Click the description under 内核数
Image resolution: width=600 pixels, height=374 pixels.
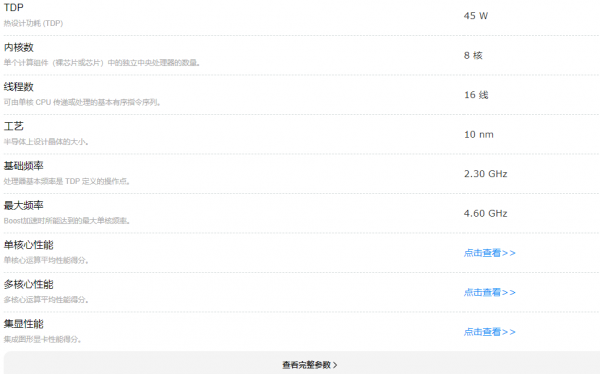[102, 63]
